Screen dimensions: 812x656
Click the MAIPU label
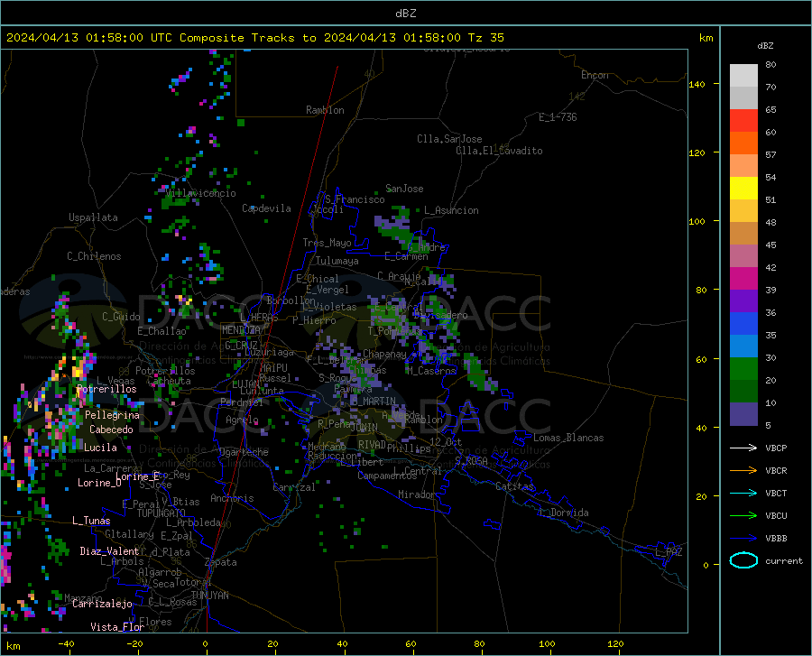click(x=273, y=367)
